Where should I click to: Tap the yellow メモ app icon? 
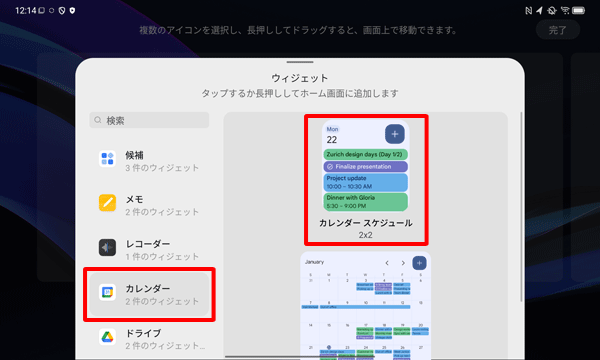click(x=108, y=203)
